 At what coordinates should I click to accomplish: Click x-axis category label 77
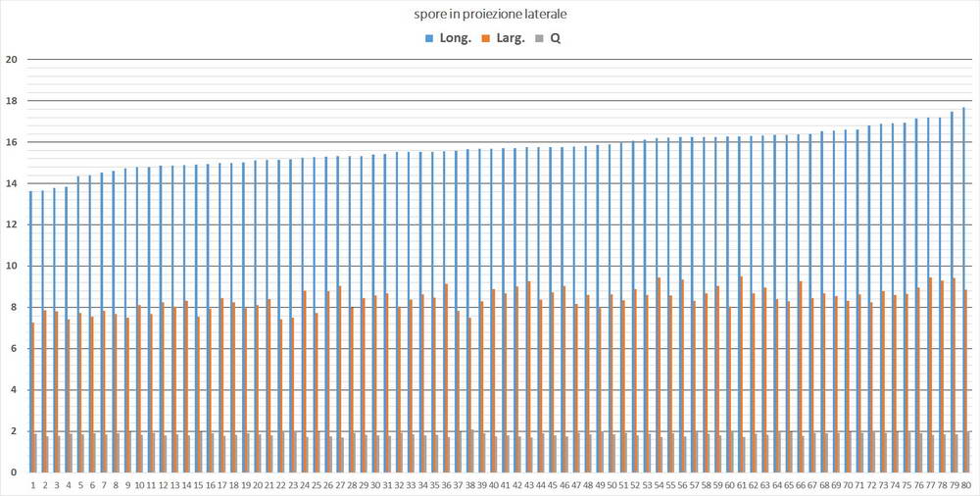click(x=931, y=485)
